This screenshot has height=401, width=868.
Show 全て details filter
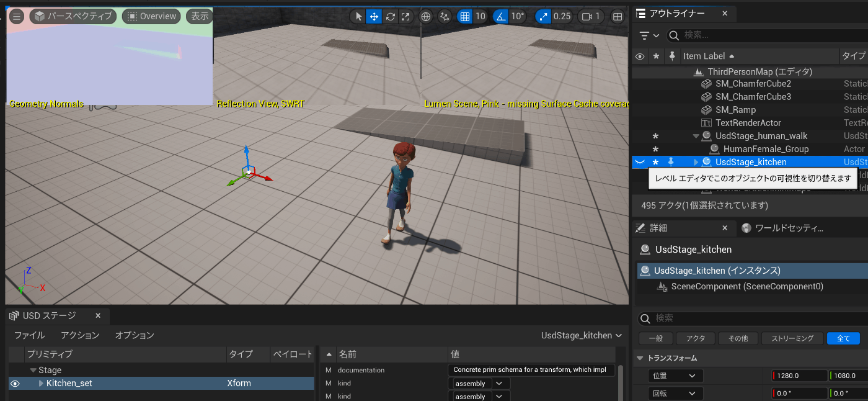(x=843, y=338)
